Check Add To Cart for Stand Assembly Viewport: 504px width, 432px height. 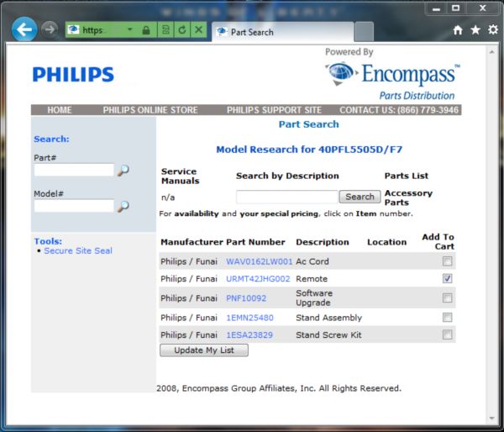click(x=447, y=318)
